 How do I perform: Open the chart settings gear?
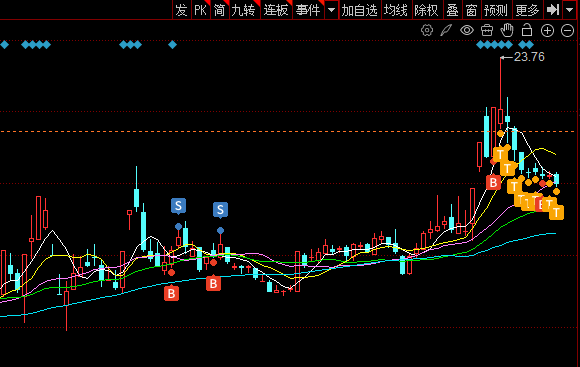tap(427, 30)
